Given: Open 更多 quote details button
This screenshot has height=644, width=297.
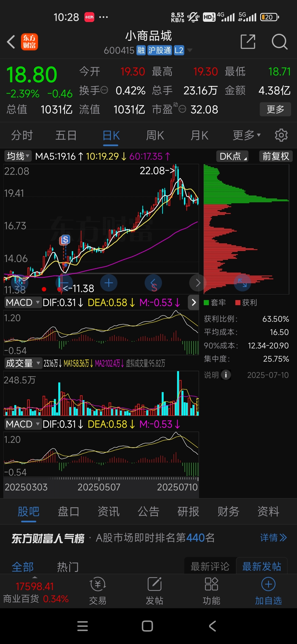Looking at the screenshot, I should (275, 109).
